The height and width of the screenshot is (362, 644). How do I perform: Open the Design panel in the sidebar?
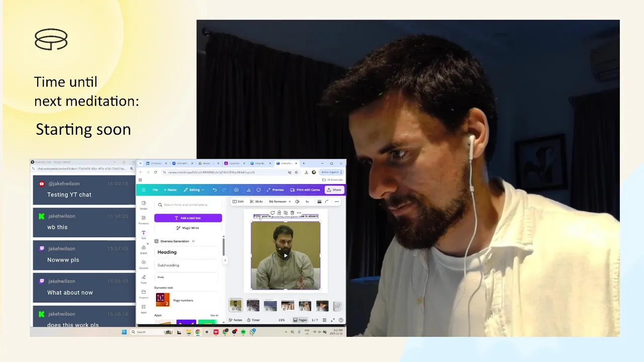(x=143, y=205)
